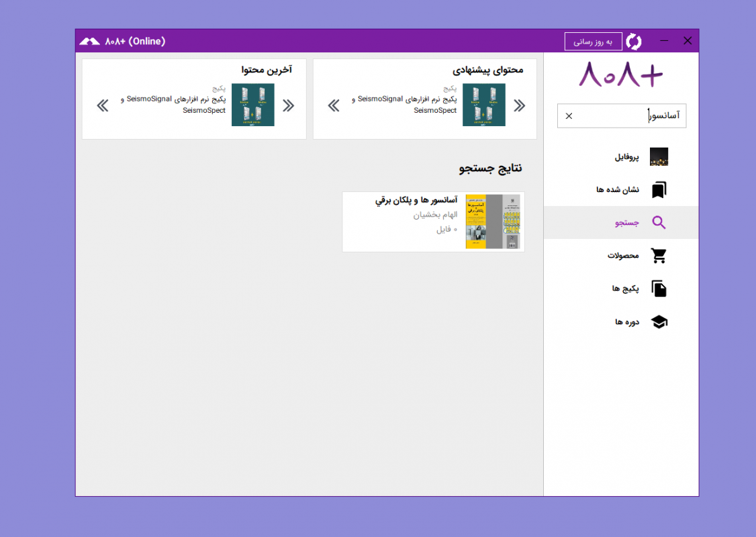Select the magnifier جستجو icon
This screenshot has width=756, height=537.
click(659, 223)
